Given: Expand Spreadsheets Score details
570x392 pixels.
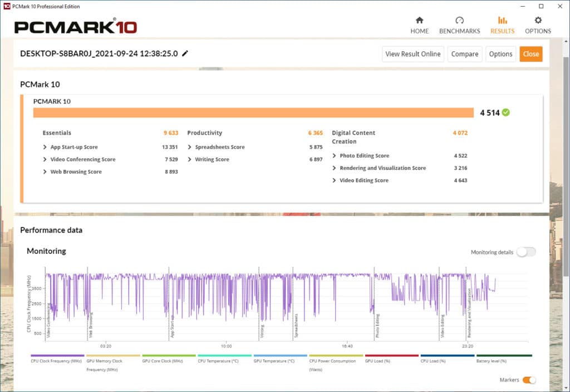Looking at the screenshot, I should point(189,147).
